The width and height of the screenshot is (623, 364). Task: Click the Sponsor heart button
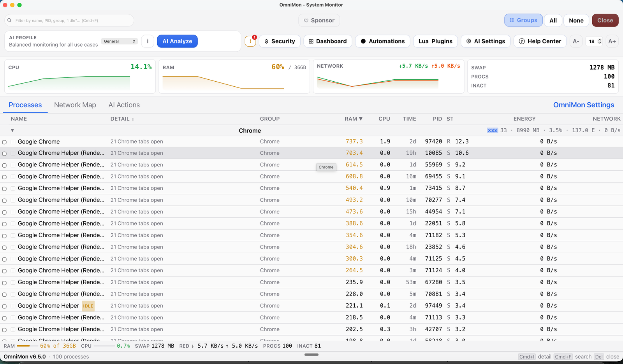pos(319,21)
